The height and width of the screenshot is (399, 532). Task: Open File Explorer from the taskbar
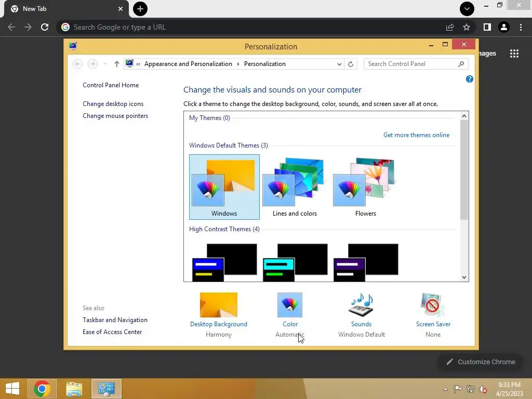[74, 389]
